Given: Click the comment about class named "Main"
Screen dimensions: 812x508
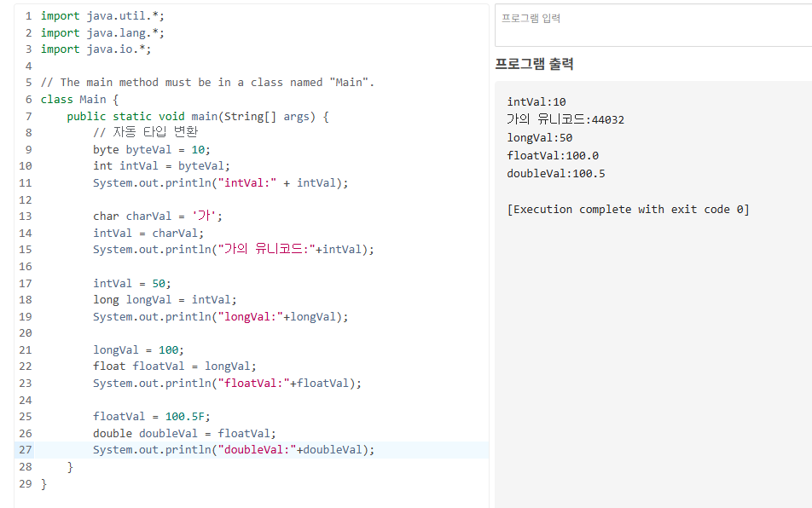Looking at the screenshot, I should pos(207,83).
